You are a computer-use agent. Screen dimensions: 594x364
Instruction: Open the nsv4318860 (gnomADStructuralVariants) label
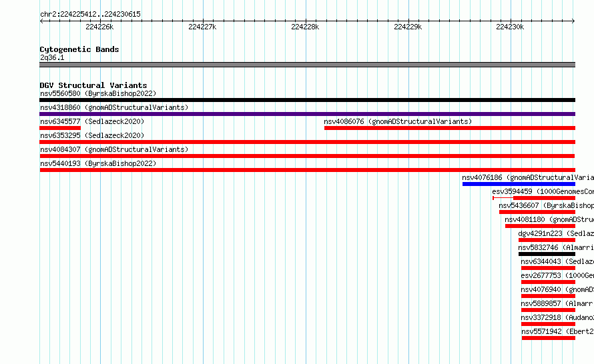114,107
